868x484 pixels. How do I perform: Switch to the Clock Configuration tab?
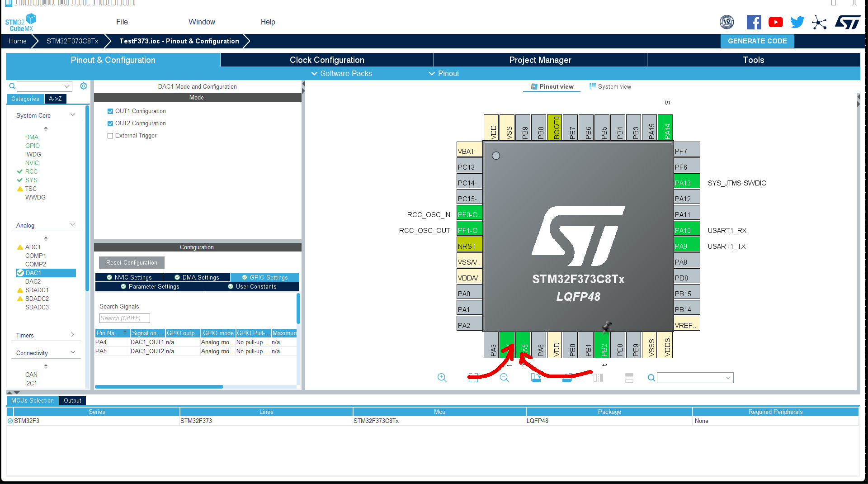point(326,59)
